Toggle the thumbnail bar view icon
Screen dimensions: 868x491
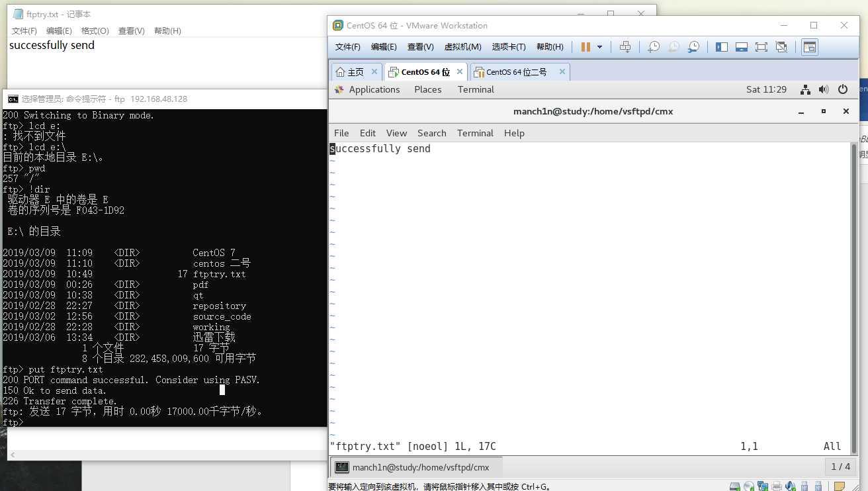click(x=742, y=47)
